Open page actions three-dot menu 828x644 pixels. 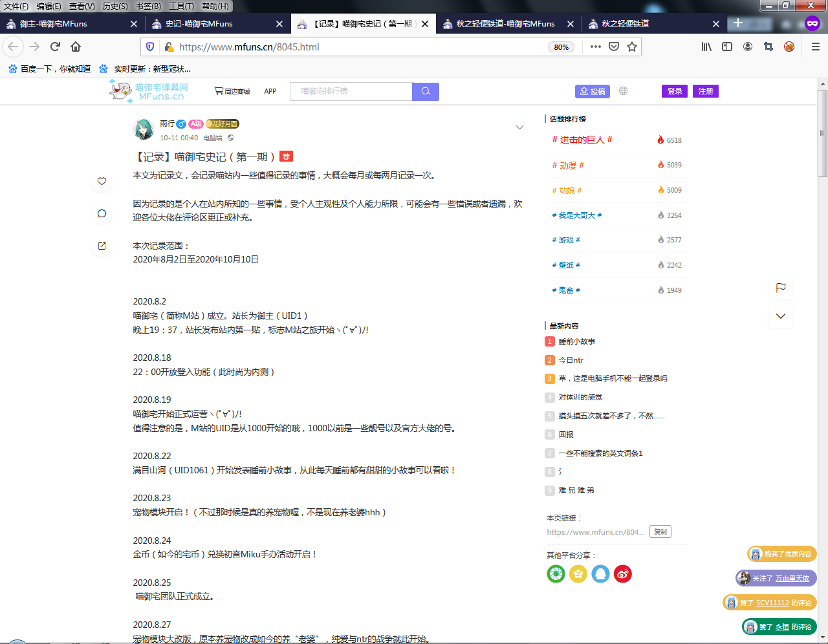pos(596,47)
